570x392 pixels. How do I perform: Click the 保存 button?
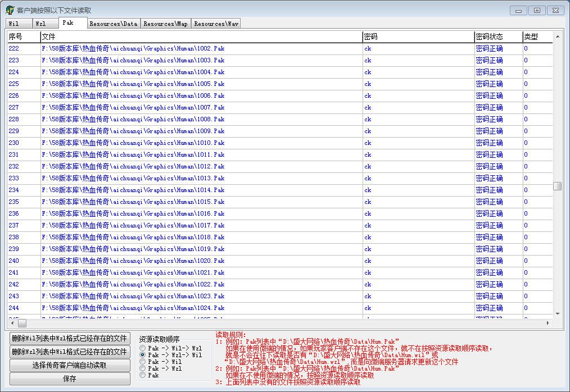click(x=70, y=379)
